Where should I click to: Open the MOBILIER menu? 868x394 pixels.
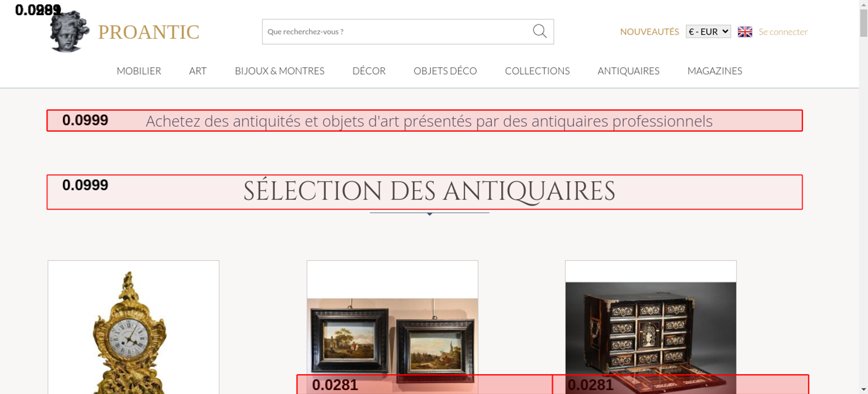[x=139, y=71]
